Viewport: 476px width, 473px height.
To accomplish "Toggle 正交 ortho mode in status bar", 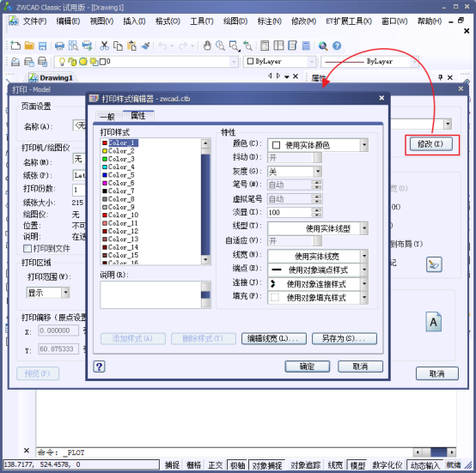I will [216, 464].
